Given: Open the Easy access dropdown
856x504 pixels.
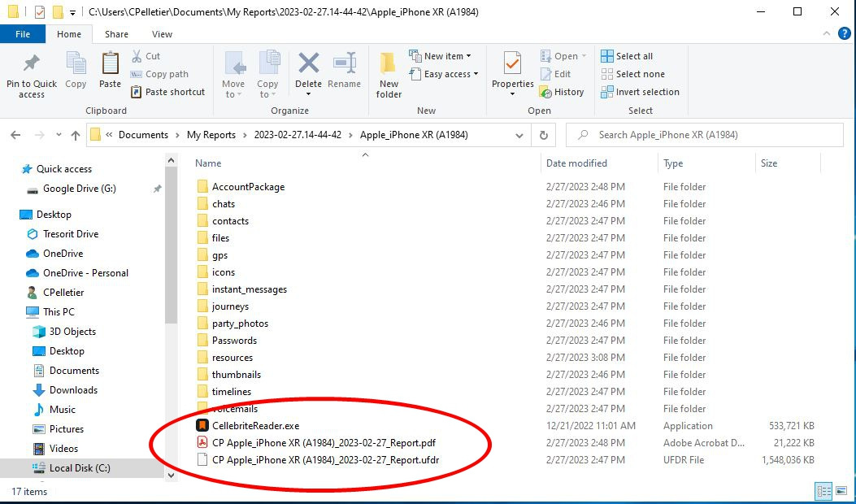Looking at the screenshot, I should (444, 74).
